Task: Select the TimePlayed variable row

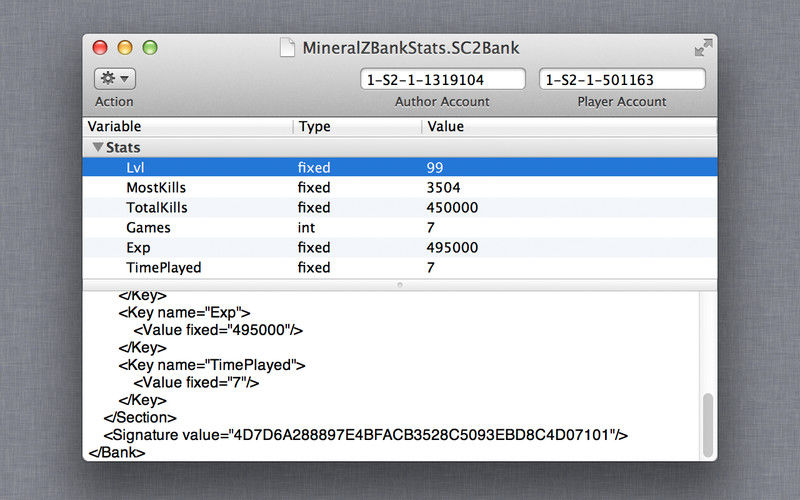Action: [163, 267]
